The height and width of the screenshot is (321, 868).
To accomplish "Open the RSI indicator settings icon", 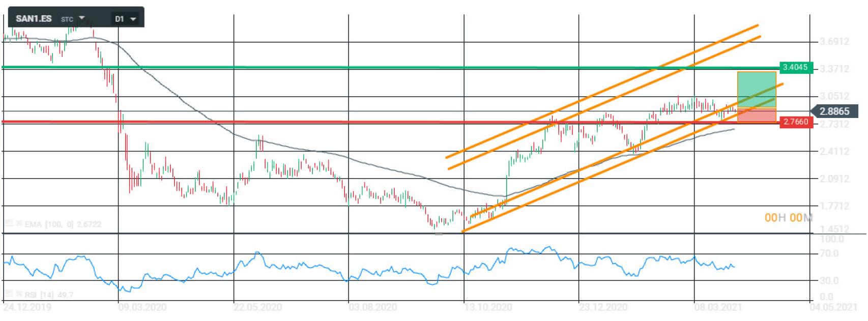I will click(8, 295).
